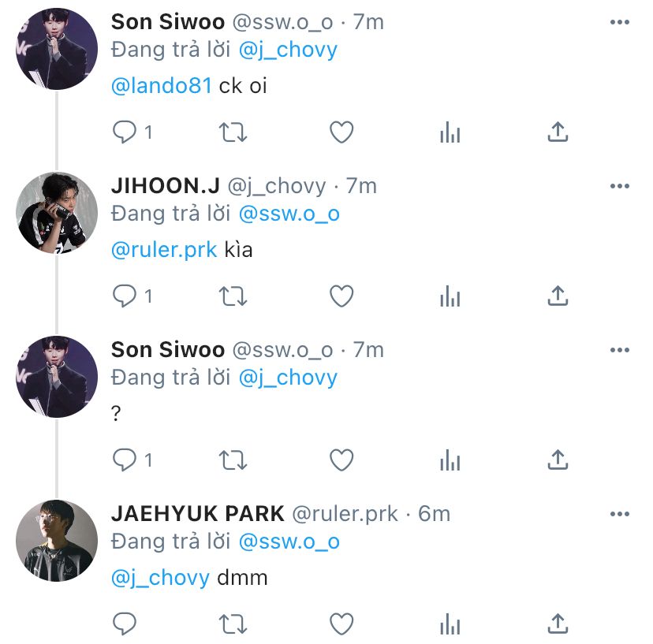This screenshot has width=653, height=644.
Task: Reply to Son Siwoo's "@lando81 ck oi" tweet
Action: (x=124, y=132)
